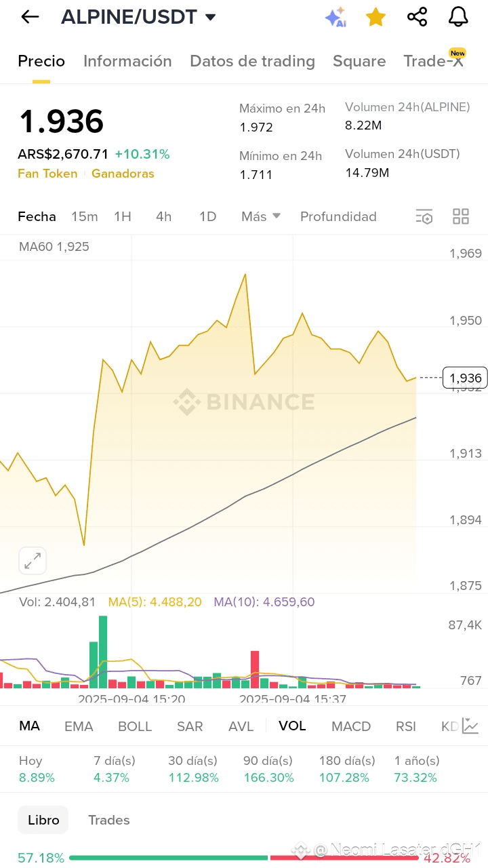Viewport: 488px width, 868px height.
Task: Toggle the BOLL indicator
Action: point(135,726)
